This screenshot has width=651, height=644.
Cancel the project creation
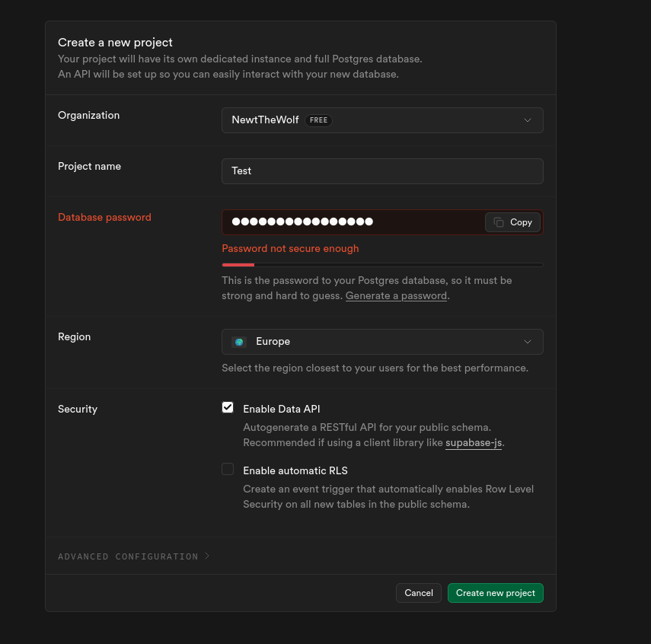[419, 593]
